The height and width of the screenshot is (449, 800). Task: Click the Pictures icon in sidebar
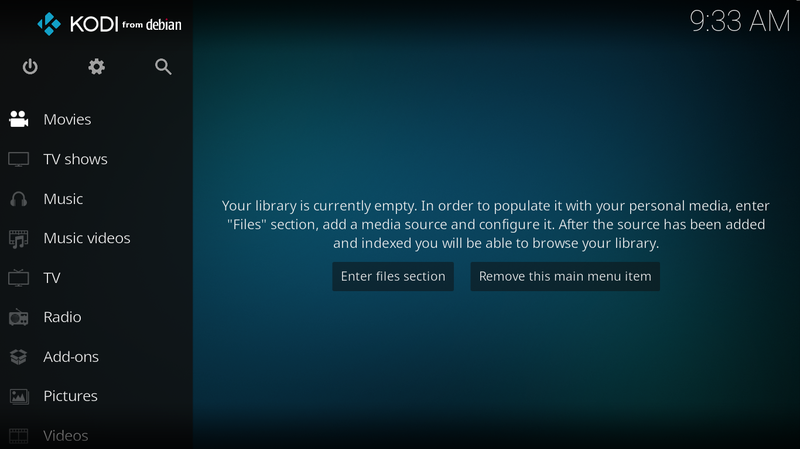pos(19,396)
